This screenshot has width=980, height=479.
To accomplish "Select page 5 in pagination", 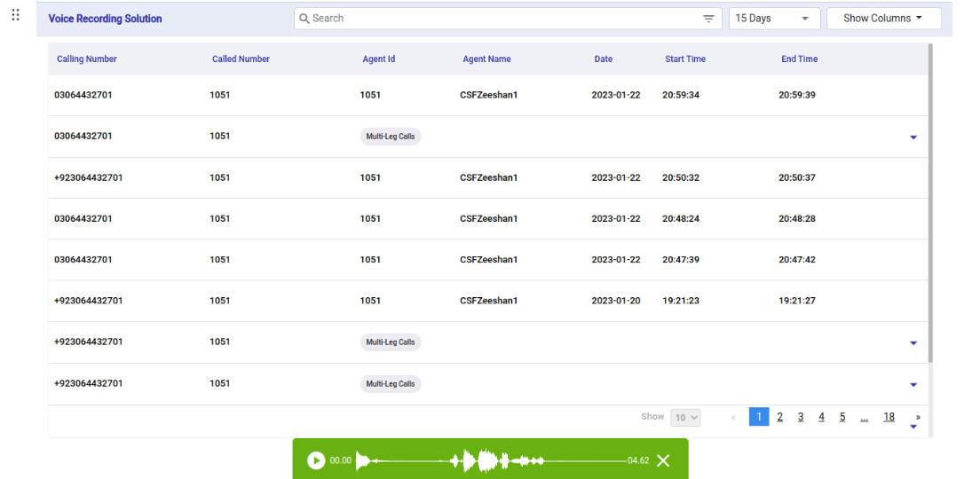I will point(842,417).
